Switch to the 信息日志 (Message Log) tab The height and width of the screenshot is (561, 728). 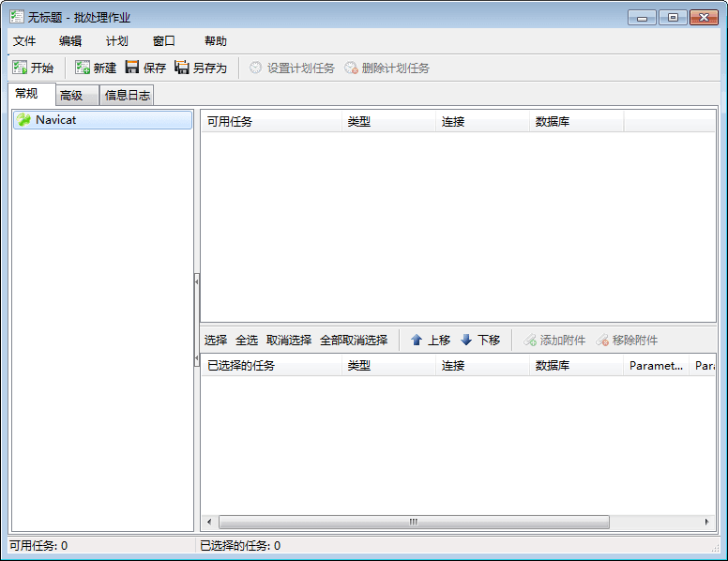point(127,95)
